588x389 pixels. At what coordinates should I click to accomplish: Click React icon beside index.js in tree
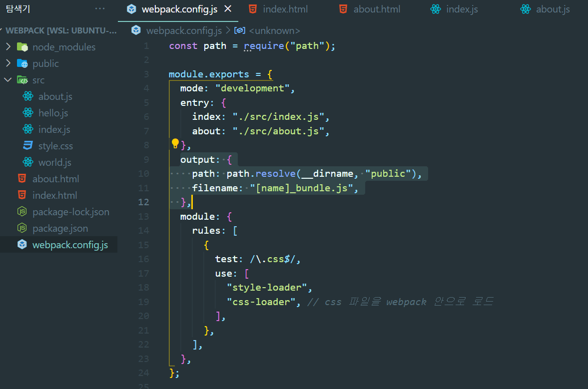pos(28,129)
